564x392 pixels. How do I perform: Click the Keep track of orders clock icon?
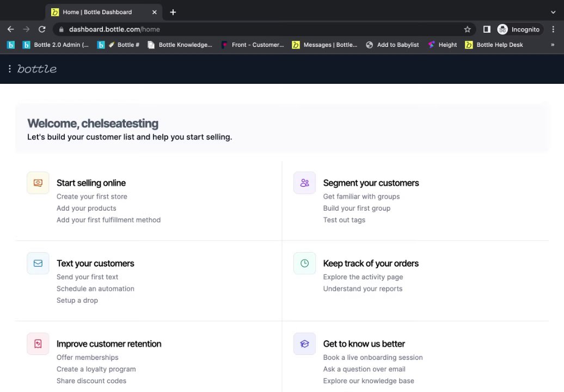tap(304, 264)
